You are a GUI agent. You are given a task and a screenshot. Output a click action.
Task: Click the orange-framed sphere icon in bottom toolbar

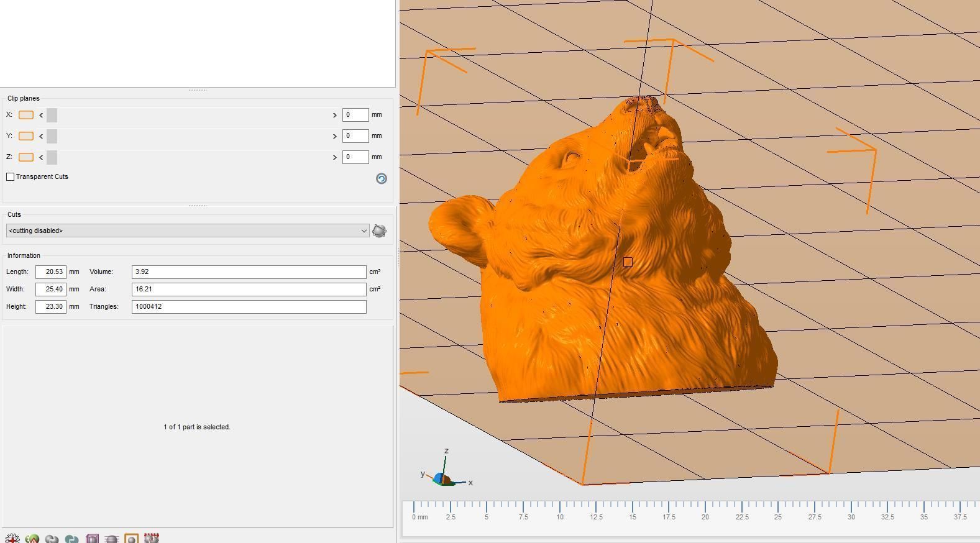(x=132, y=539)
